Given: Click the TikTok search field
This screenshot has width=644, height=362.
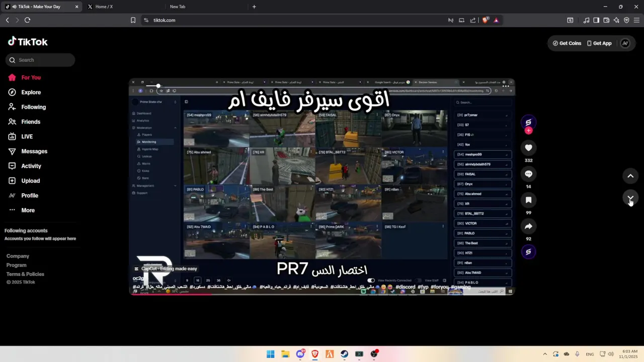Looking at the screenshot, I should click(x=40, y=60).
